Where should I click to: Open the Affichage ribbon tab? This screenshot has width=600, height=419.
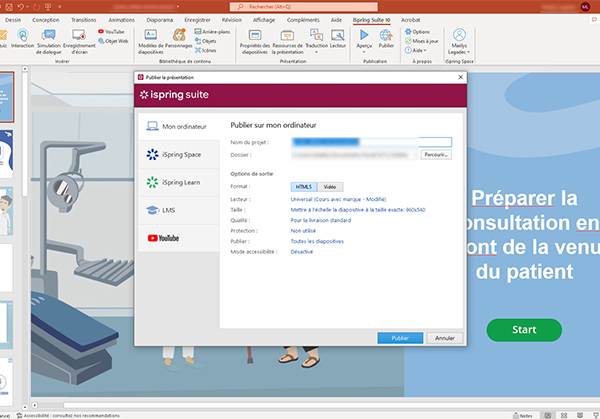point(264,20)
